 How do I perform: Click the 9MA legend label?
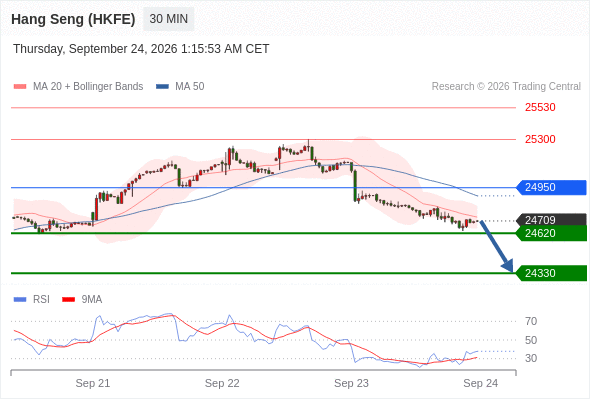92,300
